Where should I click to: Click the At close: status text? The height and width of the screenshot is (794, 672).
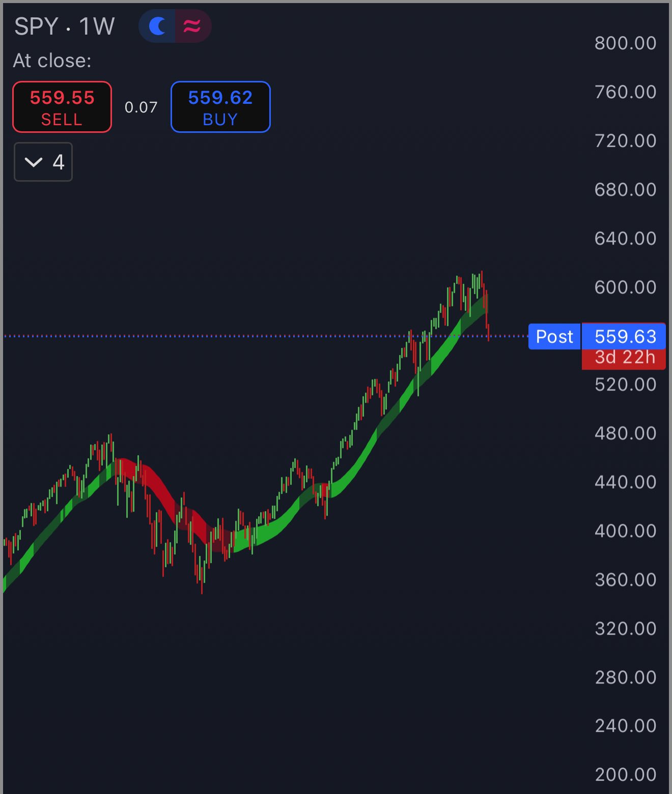[x=52, y=61]
